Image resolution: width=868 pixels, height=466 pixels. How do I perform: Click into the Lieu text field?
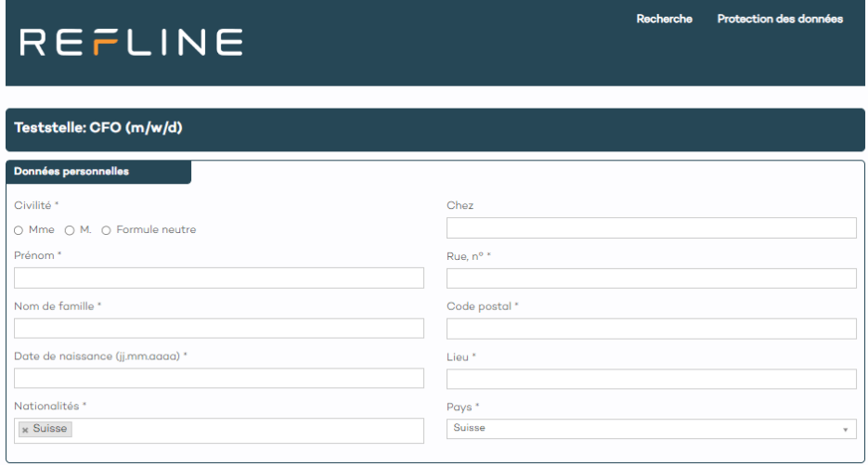click(651, 378)
